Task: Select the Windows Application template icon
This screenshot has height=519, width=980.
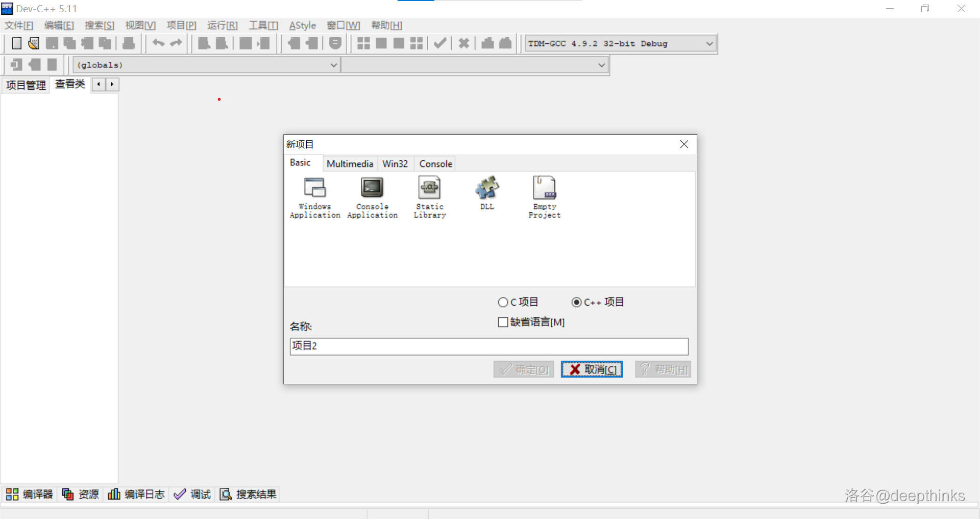Action: click(x=315, y=197)
